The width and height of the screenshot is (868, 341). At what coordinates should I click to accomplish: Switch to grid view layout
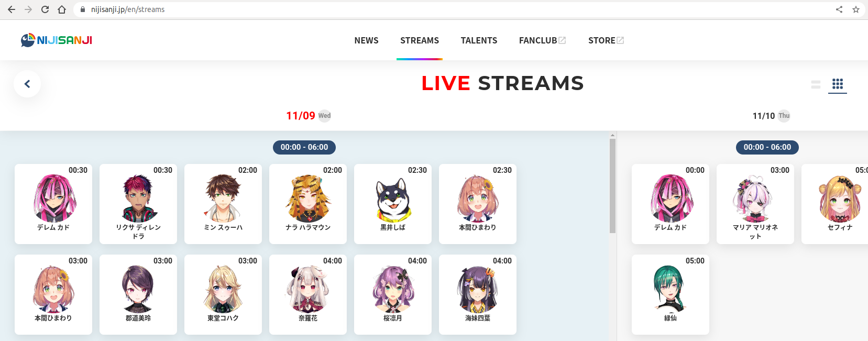[x=838, y=84]
